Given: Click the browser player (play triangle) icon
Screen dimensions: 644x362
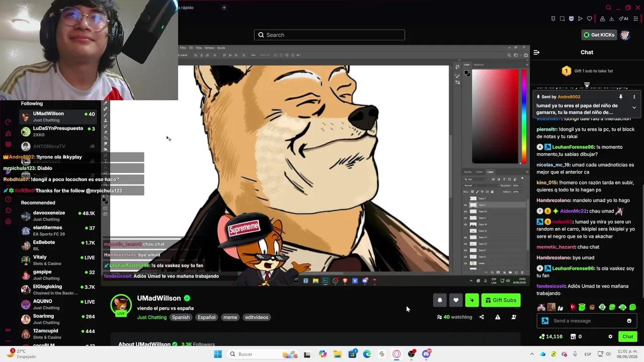Looking at the screenshot, I should point(580,19).
